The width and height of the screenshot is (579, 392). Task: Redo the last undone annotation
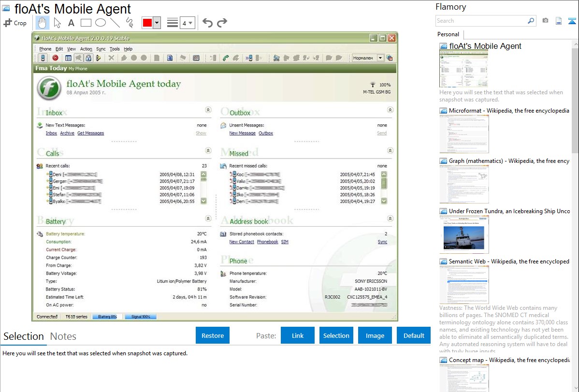[222, 23]
